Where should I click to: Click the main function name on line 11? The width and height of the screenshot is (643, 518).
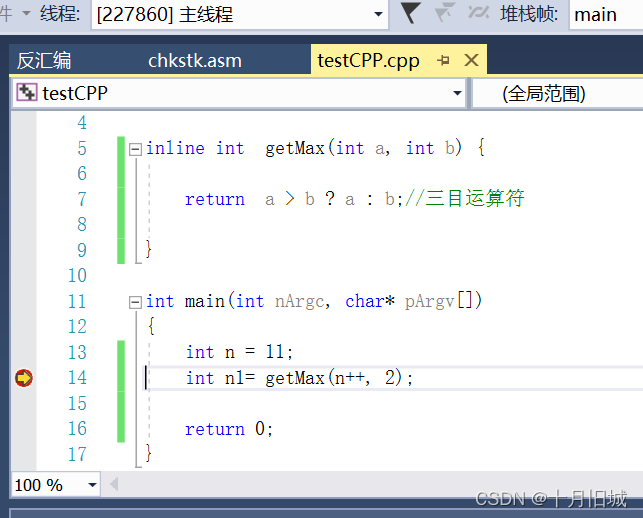pos(204,301)
